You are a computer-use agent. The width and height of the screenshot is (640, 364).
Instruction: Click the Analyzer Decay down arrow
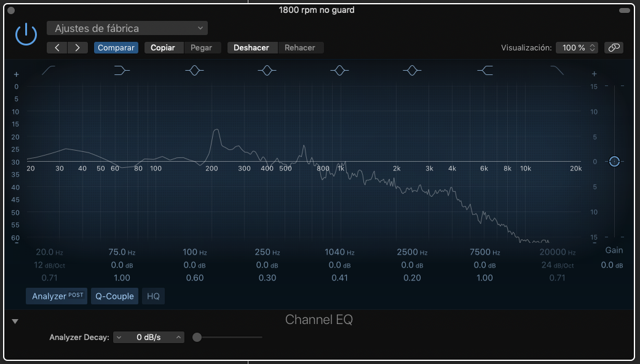tap(119, 338)
